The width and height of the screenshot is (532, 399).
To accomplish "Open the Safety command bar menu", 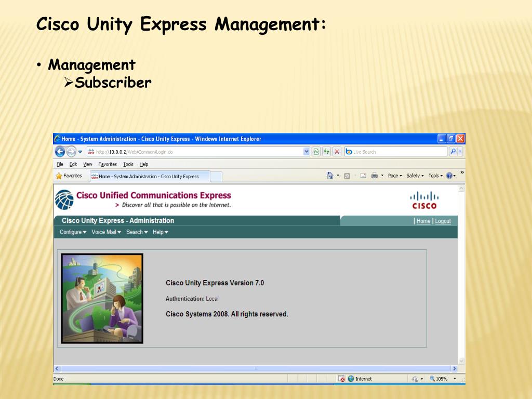I will (x=415, y=176).
